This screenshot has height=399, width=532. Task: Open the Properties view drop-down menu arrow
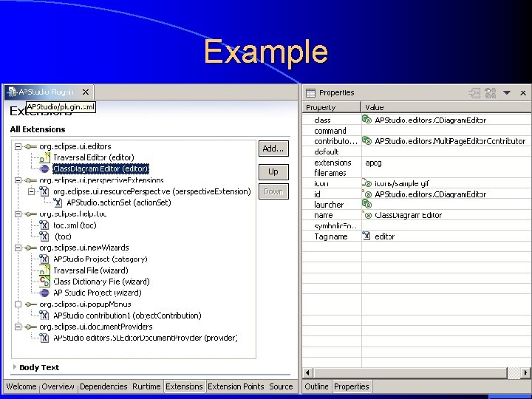tap(507, 92)
